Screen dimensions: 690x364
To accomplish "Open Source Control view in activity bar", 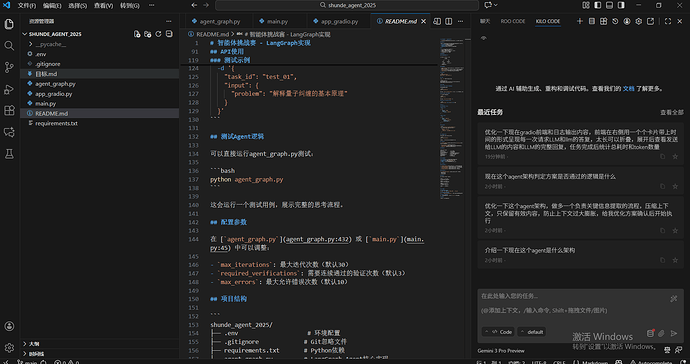I will coord(9,67).
